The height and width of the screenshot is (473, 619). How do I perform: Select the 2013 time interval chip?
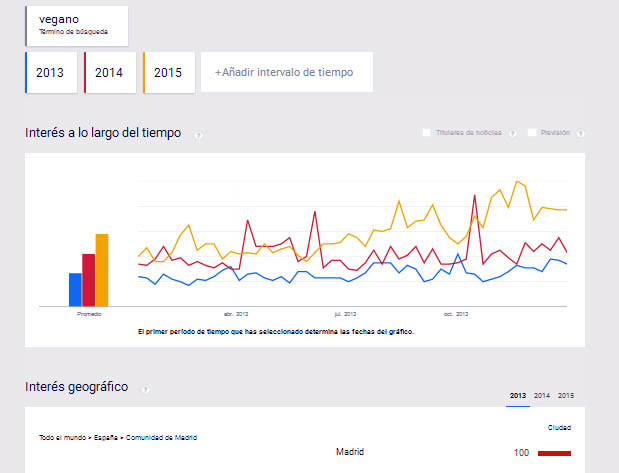point(51,73)
